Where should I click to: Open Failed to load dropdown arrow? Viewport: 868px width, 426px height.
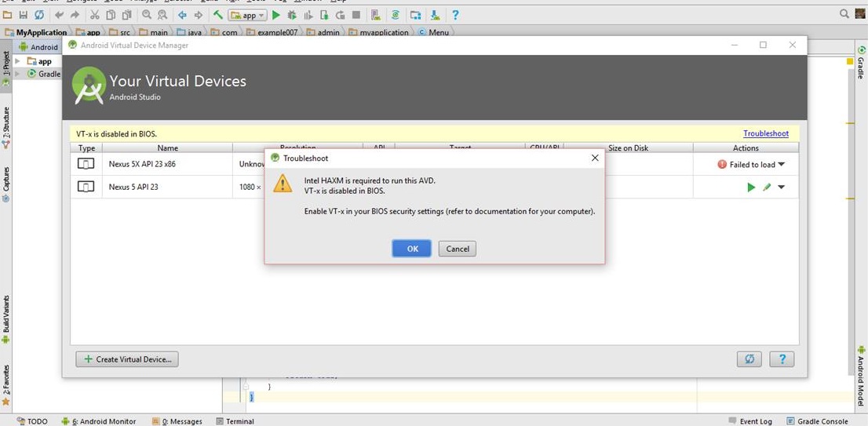coord(781,164)
